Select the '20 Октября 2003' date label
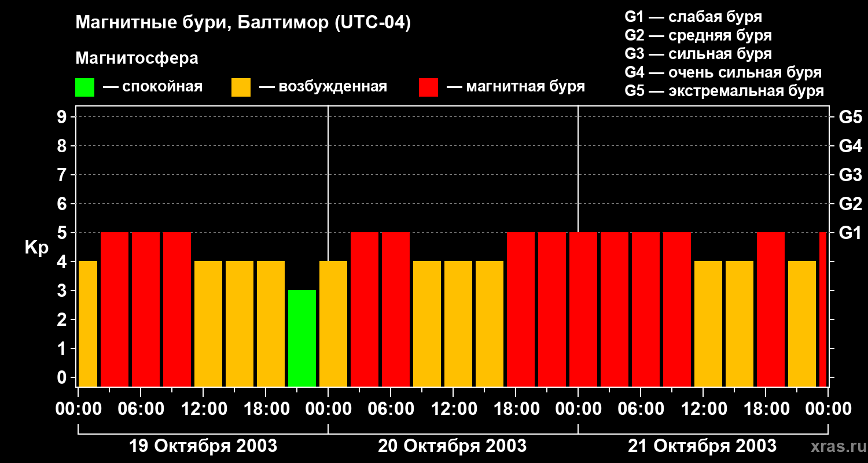The image size is (868, 463). pyautogui.click(x=453, y=446)
